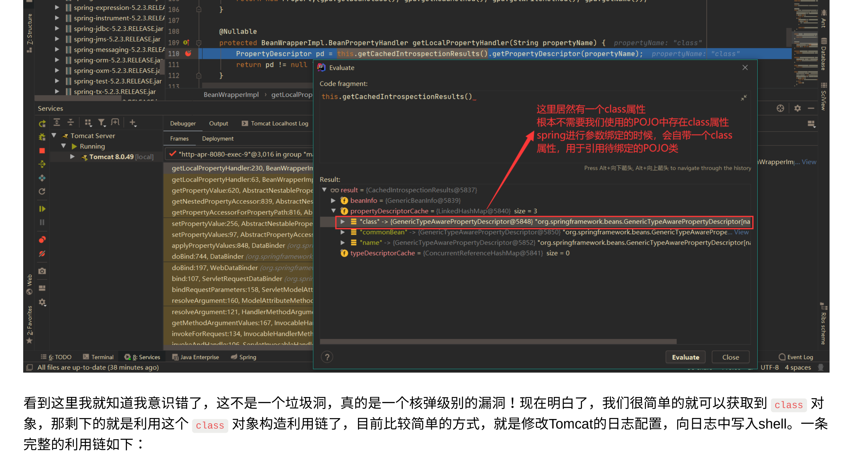Click the red Stop server icon
868x463 pixels.
point(42,151)
